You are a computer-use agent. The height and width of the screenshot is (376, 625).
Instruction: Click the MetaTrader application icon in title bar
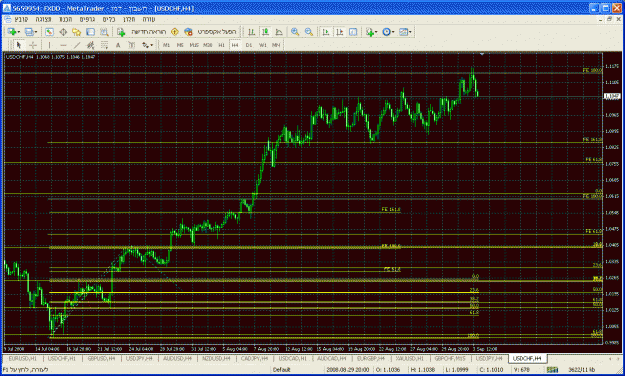[x=7, y=8]
